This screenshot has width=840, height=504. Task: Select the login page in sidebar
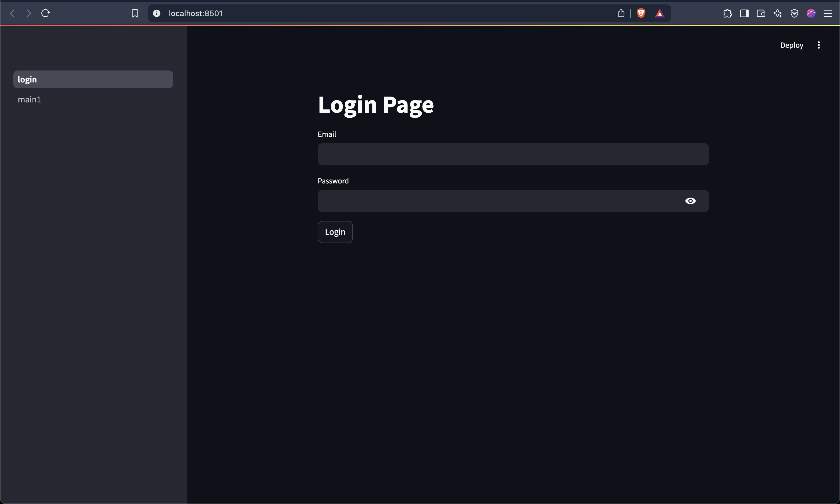93,79
